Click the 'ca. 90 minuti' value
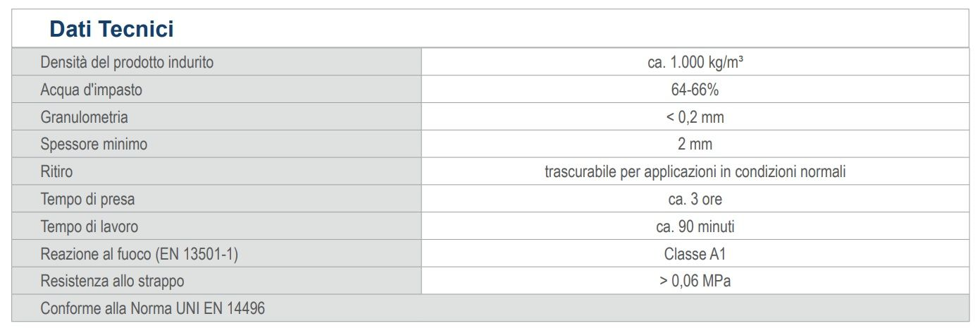Screen dimensions: 980x333 (x=695, y=226)
